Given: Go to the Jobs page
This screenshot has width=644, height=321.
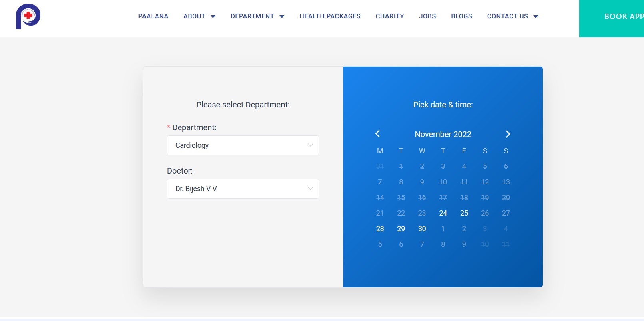Looking at the screenshot, I should [x=427, y=16].
